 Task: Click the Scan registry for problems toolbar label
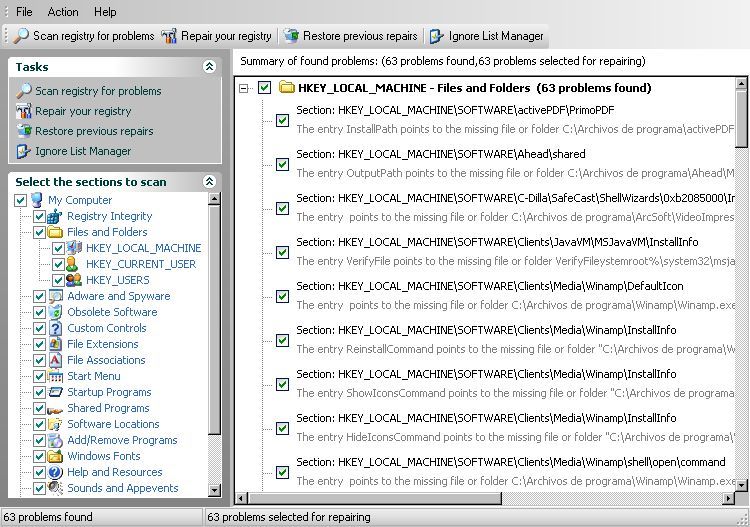[x=94, y=36]
